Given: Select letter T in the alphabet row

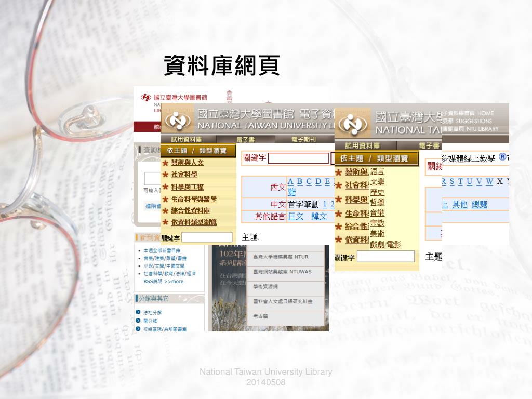Looking at the screenshot, I should [x=460, y=181].
